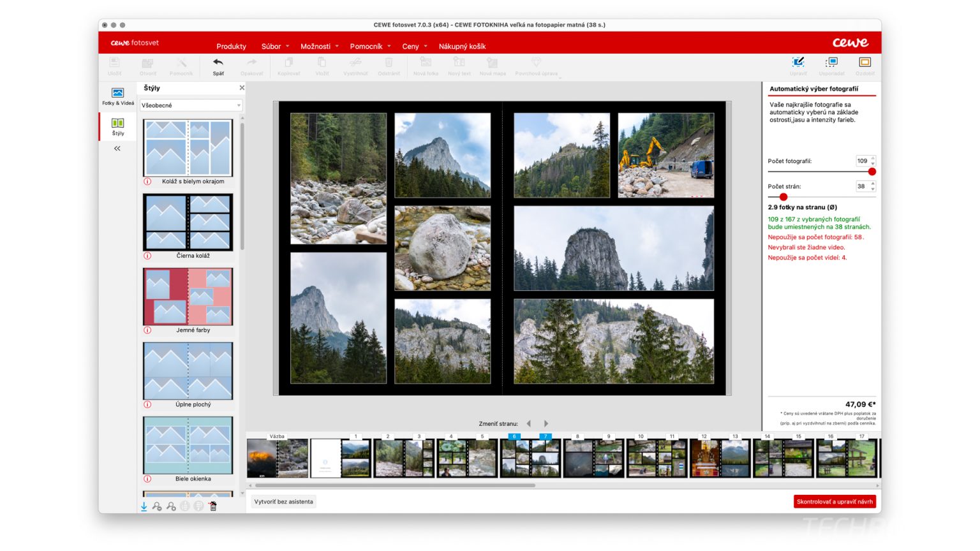Open the Fotky & Videá sidebar panel
980x551 pixels.
point(118,96)
